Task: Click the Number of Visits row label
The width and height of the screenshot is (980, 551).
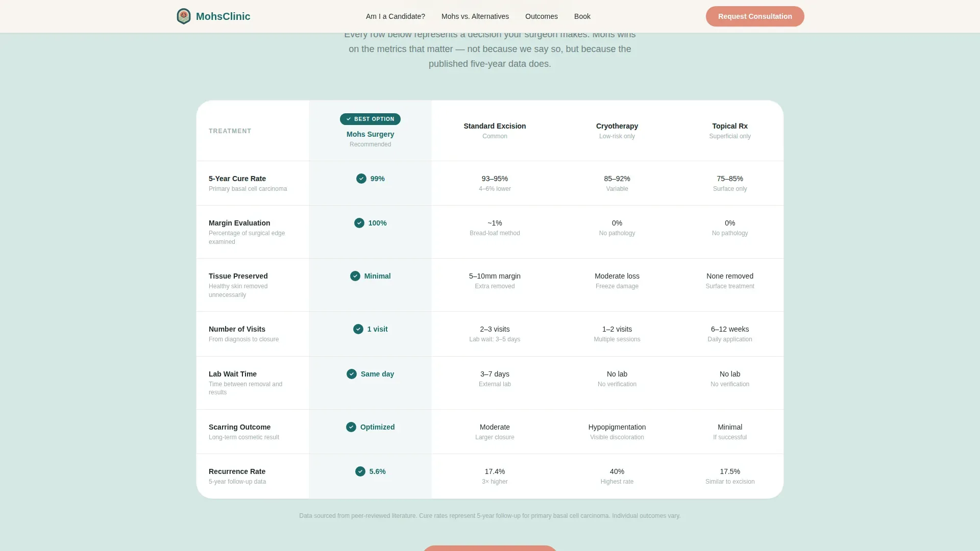Action: coord(237,329)
